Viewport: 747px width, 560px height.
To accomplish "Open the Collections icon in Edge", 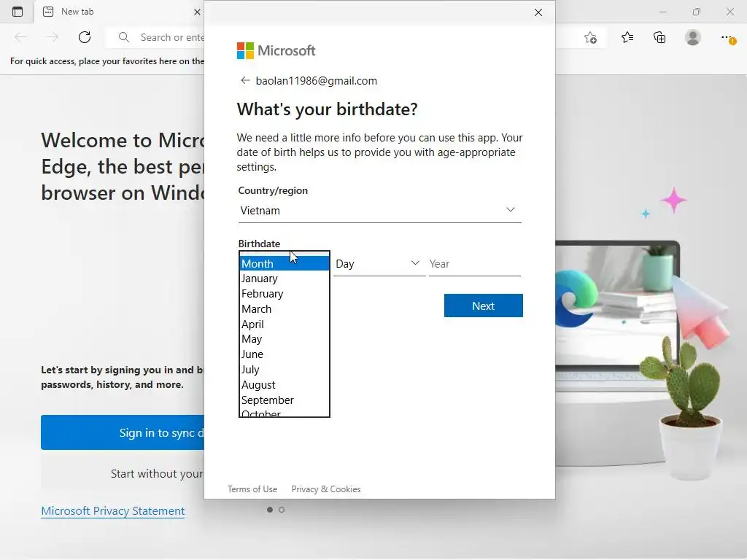I will 659,38.
